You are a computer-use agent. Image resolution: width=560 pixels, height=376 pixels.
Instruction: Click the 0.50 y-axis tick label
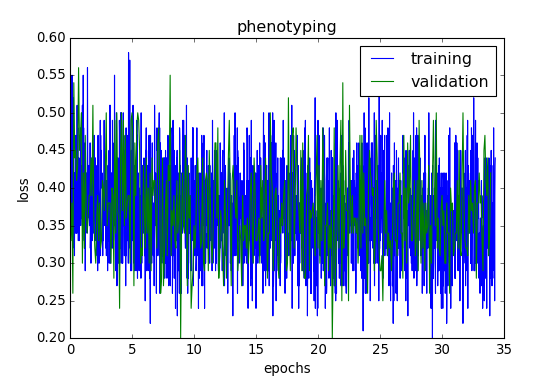[x=51, y=113]
